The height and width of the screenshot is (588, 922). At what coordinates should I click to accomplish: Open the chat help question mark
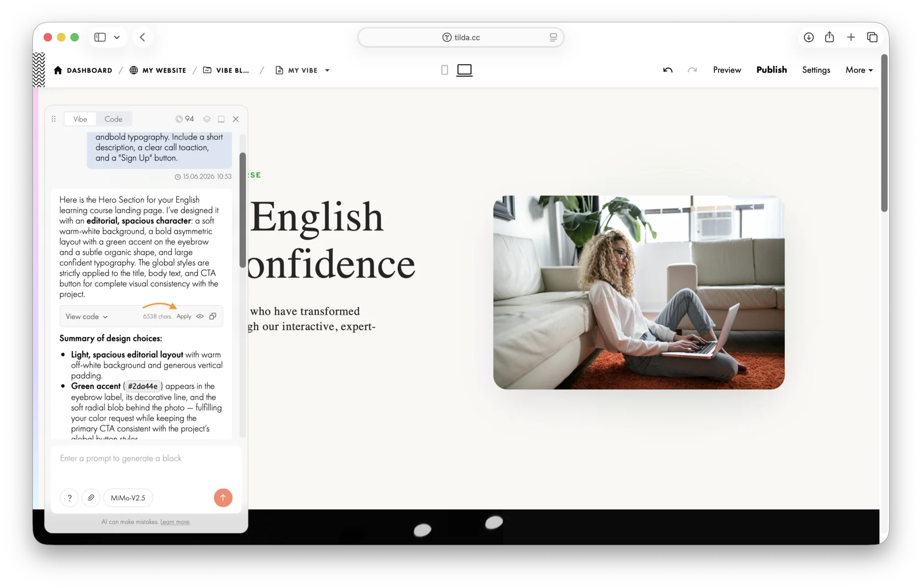pyautogui.click(x=69, y=498)
